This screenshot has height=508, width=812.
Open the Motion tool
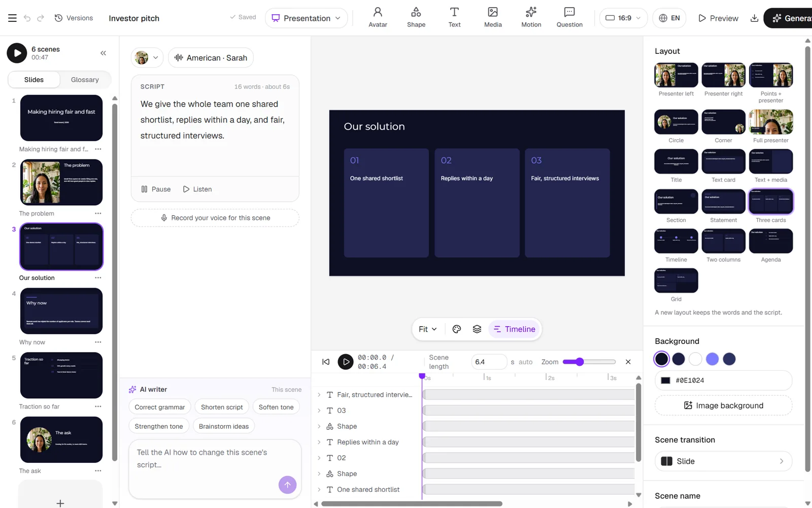(x=531, y=18)
